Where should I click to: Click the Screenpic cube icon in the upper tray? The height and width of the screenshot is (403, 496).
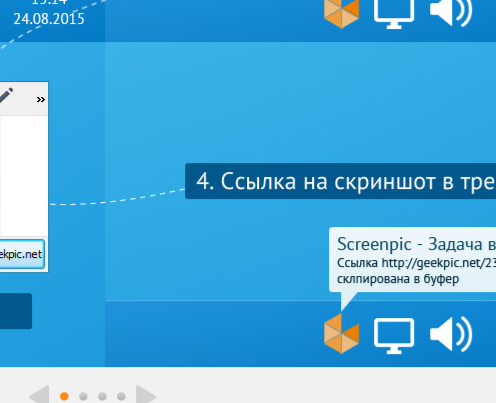(x=342, y=13)
